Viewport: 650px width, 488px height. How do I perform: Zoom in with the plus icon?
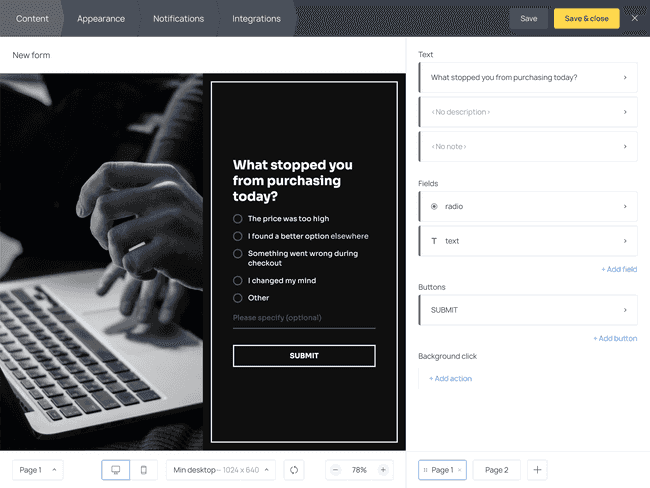pyautogui.click(x=383, y=470)
